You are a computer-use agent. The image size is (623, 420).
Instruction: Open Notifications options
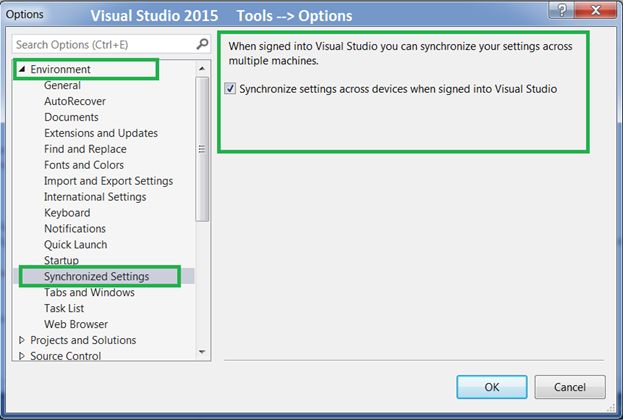point(75,228)
